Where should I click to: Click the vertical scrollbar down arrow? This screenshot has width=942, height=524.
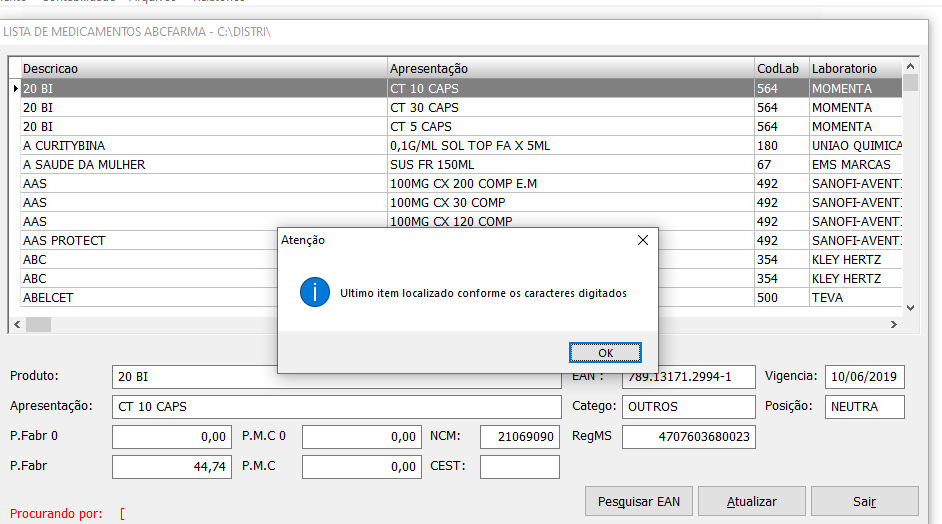[910, 308]
